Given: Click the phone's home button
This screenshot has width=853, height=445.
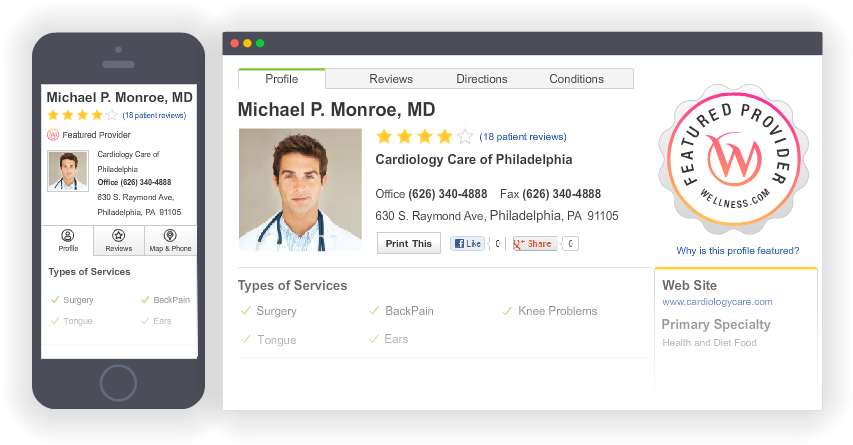Looking at the screenshot, I should pos(118,383).
